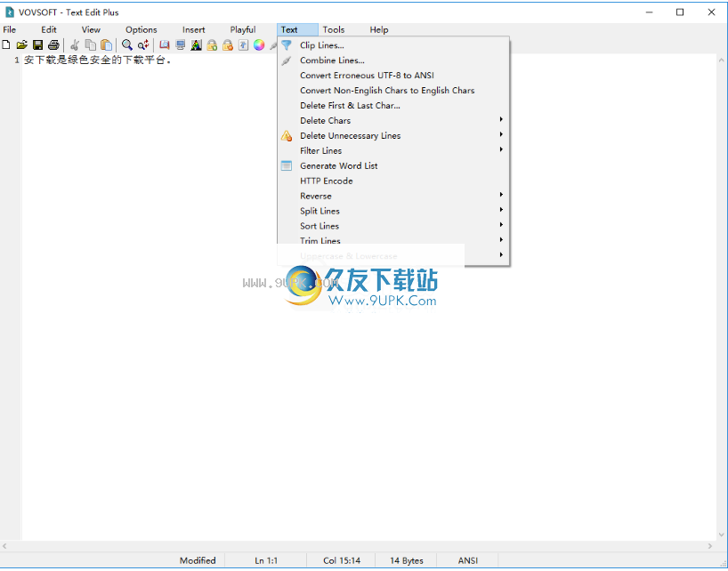This screenshot has height=571, width=728.
Task: Click the New document toolbar icon
Action: (x=6, y=45)
